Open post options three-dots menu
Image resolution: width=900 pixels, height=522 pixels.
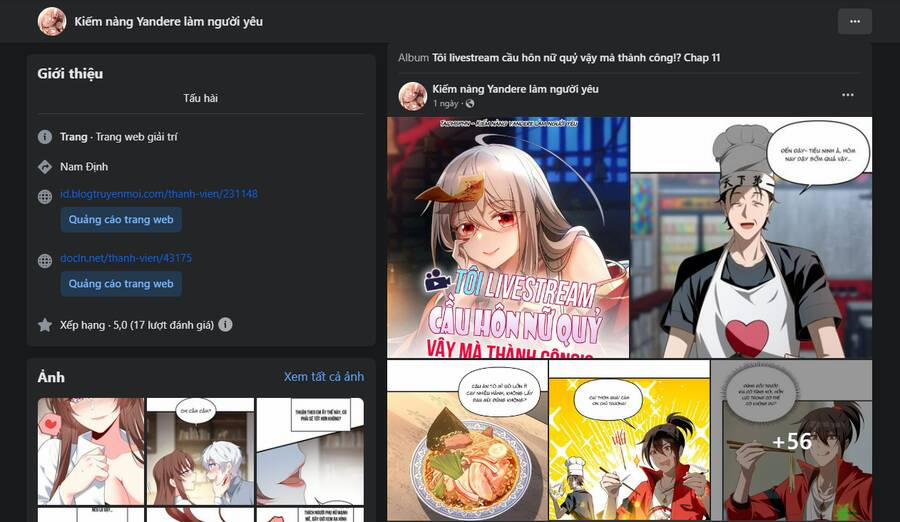[x=847, y=95]
